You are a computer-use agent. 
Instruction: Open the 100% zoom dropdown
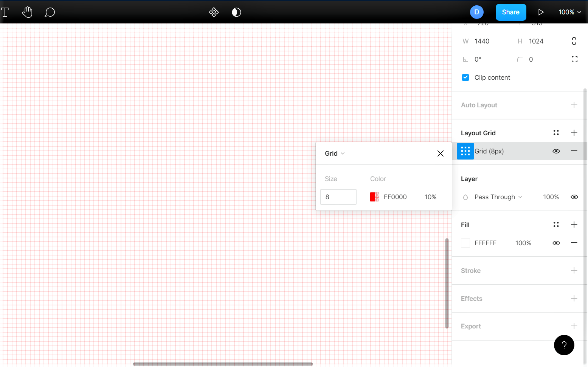tap(569, 12)
